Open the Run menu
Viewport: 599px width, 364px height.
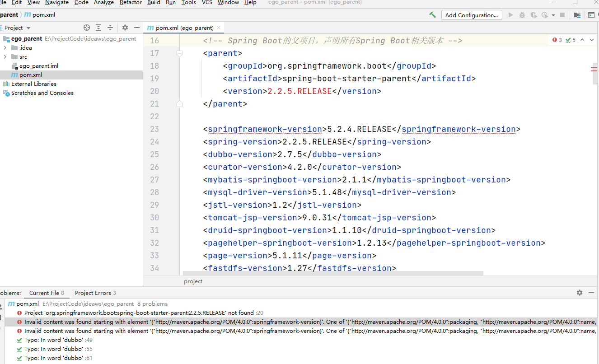tap(171, 3)
